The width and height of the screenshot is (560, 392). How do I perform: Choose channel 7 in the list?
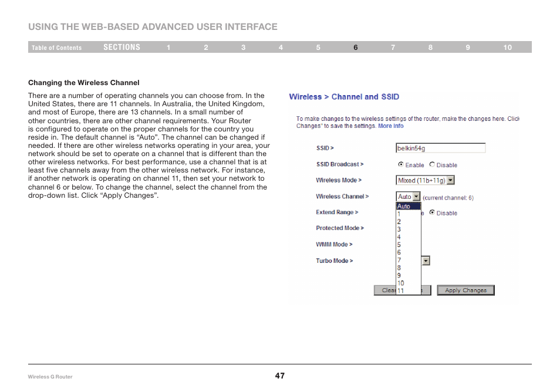point(409,260)
